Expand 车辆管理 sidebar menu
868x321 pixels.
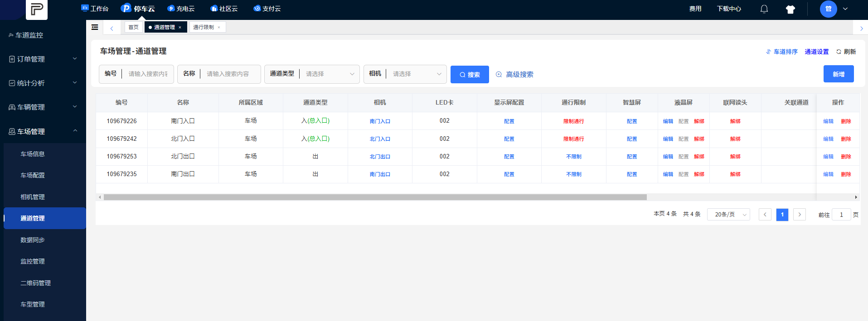pos(43,107)
